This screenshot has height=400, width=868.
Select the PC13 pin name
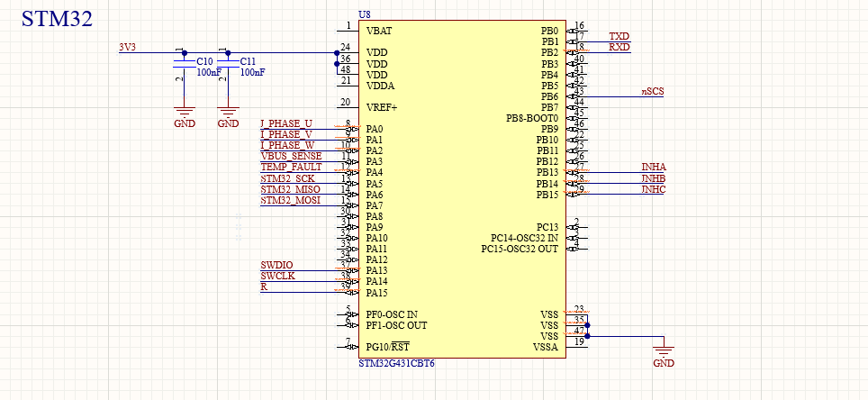click(547, 227)
